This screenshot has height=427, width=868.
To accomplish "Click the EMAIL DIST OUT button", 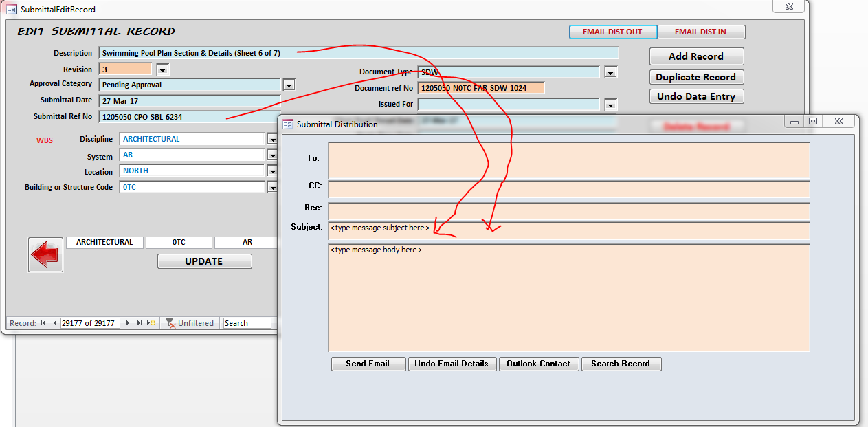I will pyautogui.click(x=612, y=32).
